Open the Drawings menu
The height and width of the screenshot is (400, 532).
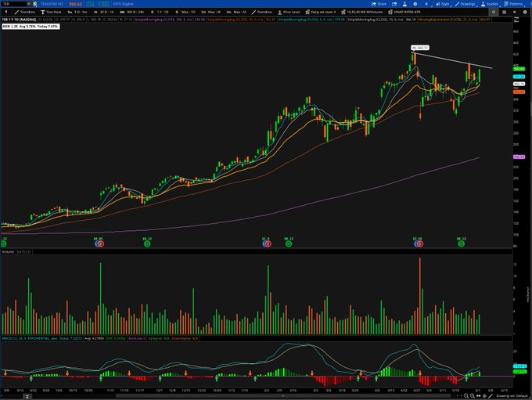(465, 4)
